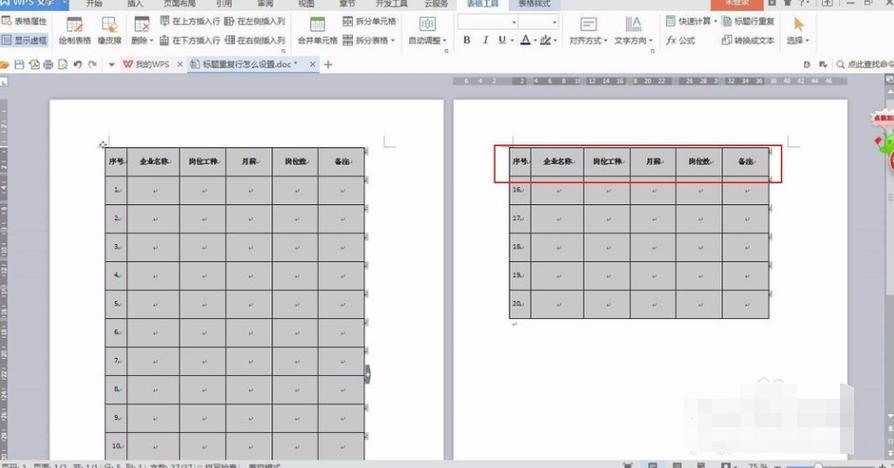Click 在上方插入行 insert row above
The height and width of the screenshot is (468, 894).
[x=190, y=21]
